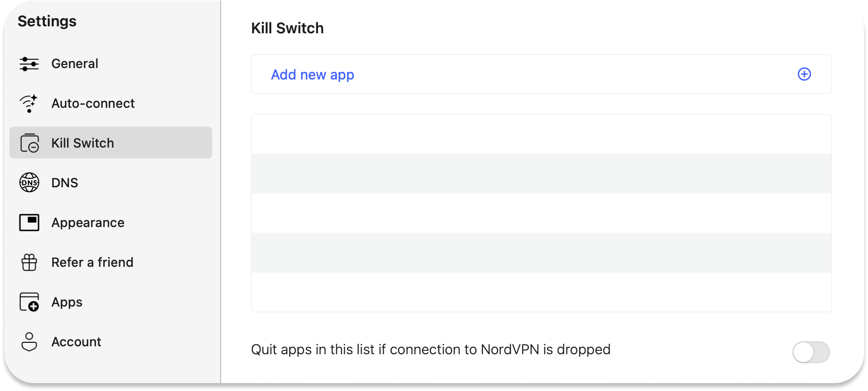Open the "Auto-connect" text label in sidebar

pos(93,103)
